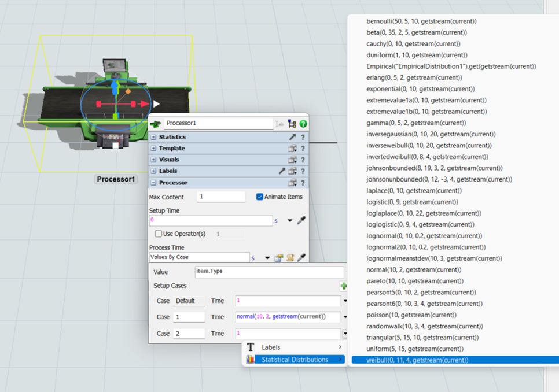Viewport: 559px width, 392px height.
Task: Open the Process Time code editor scroll icon
Action: point(290,258)
